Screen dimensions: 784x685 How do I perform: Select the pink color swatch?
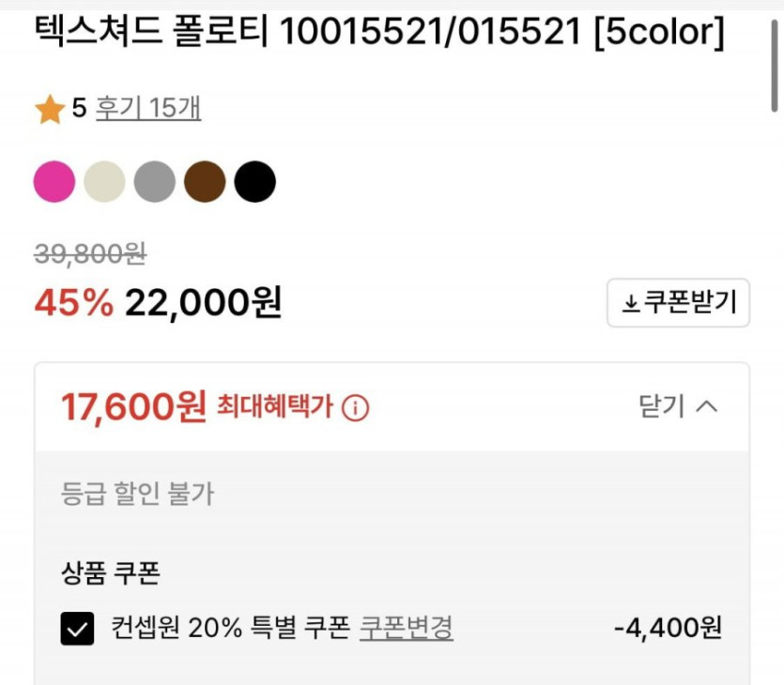[54, 181]
